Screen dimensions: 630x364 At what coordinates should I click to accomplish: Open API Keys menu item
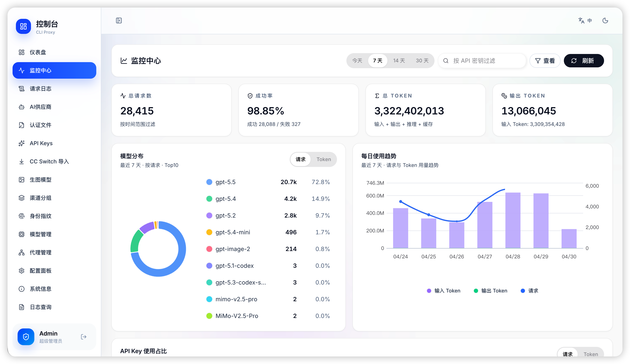54,143
